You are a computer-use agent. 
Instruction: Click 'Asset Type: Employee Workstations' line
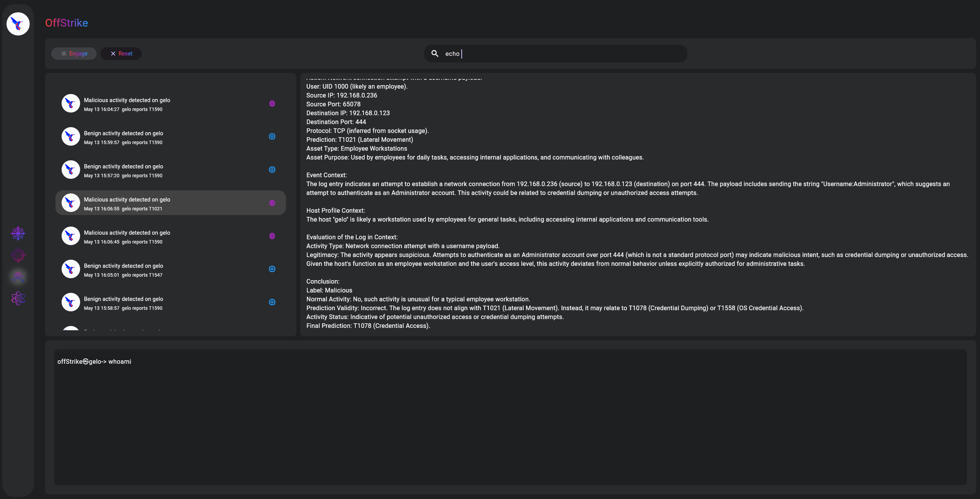(x=357, y=148)
